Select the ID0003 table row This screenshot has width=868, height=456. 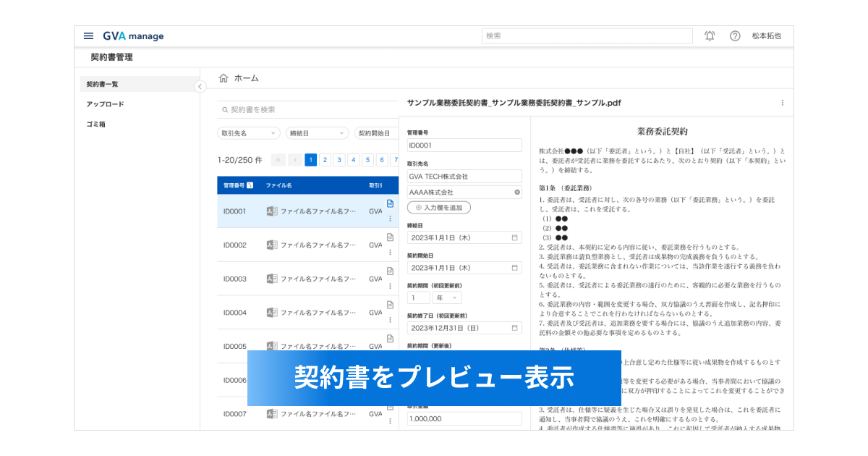click(x=308, y=279)
